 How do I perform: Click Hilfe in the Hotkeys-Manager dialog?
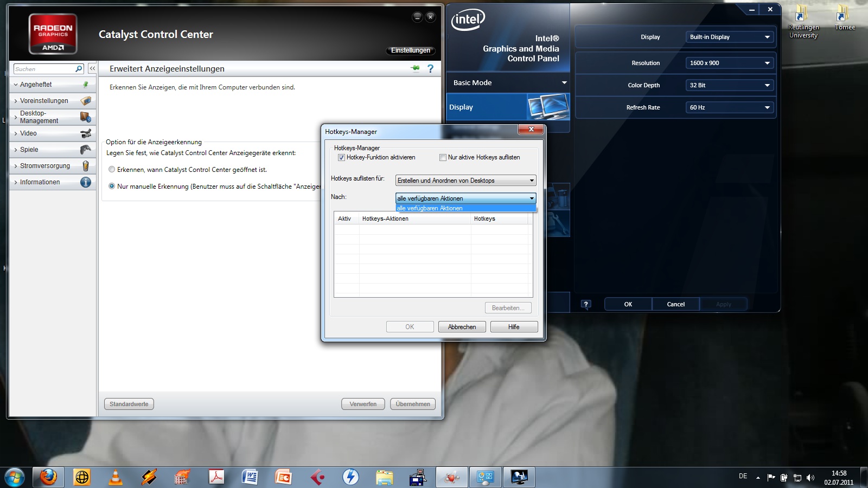[x=514, y=327]
